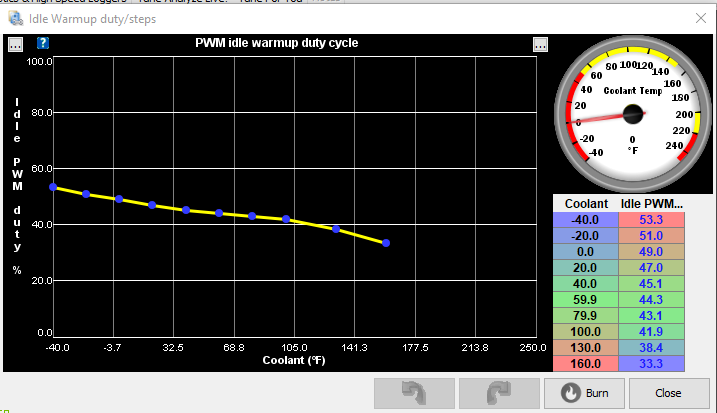717x413 pixels.
Task: Click the Burn button
Action: (x=584, y=393)
